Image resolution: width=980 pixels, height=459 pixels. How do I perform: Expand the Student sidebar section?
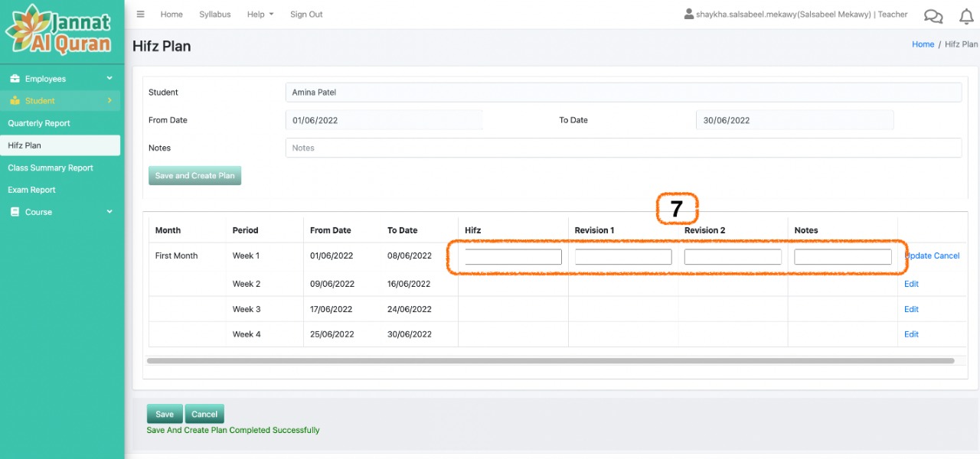click(x=60, y=101)
